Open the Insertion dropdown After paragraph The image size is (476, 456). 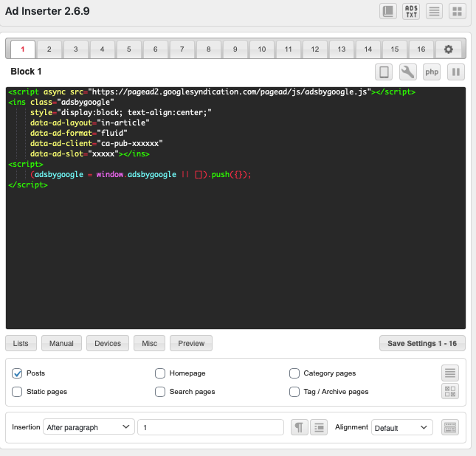click(x=89, y=427)
